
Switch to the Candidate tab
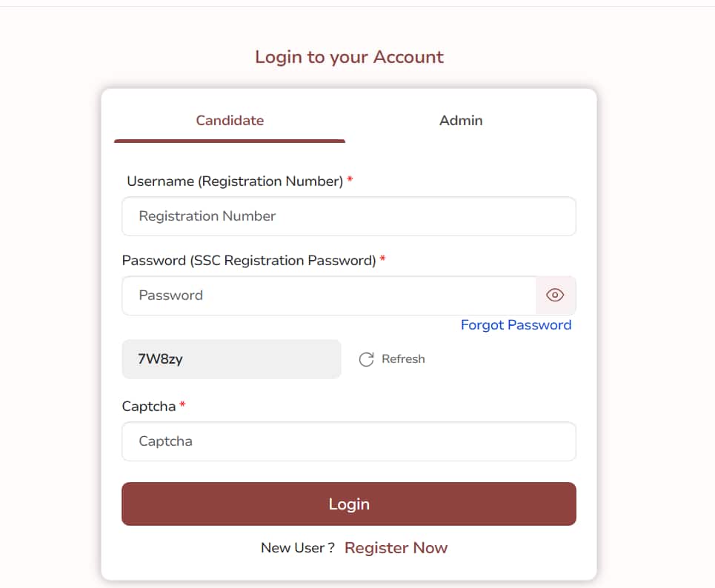(x=230, y=120)
